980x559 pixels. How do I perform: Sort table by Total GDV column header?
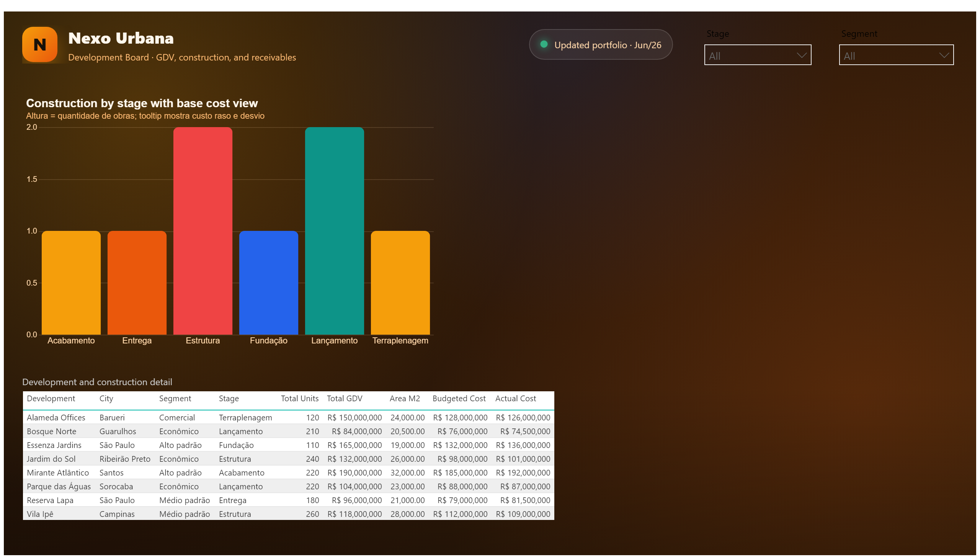344,399
